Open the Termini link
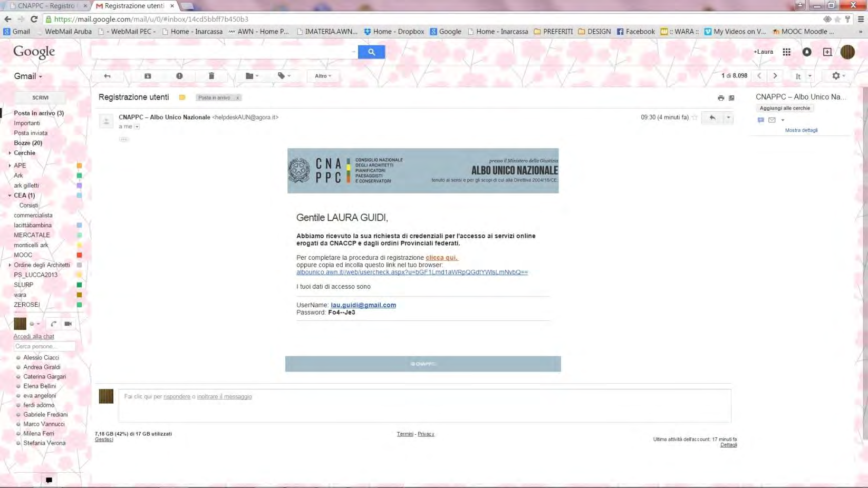Viewport: 868px width, 488px height. 405,434
